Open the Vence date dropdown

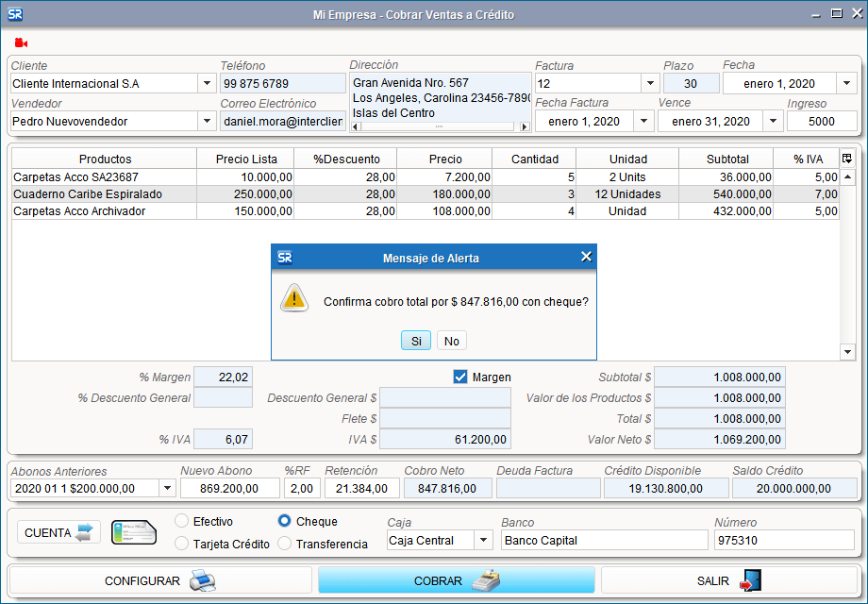point(773,121)
